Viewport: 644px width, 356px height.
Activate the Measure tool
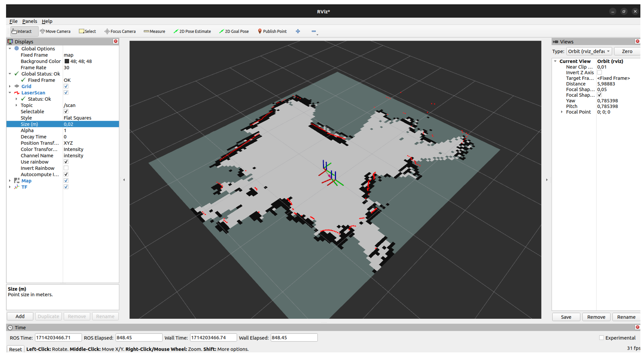click(x=154, y=31)
